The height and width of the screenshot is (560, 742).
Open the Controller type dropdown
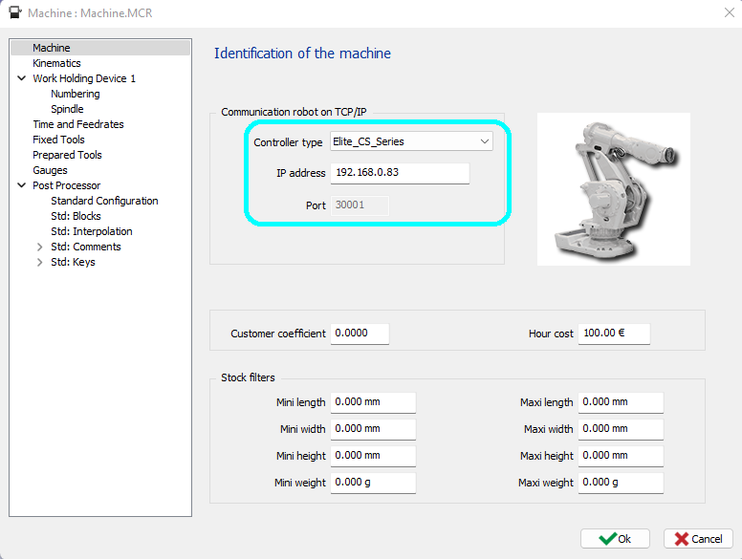tap(411, 141)
